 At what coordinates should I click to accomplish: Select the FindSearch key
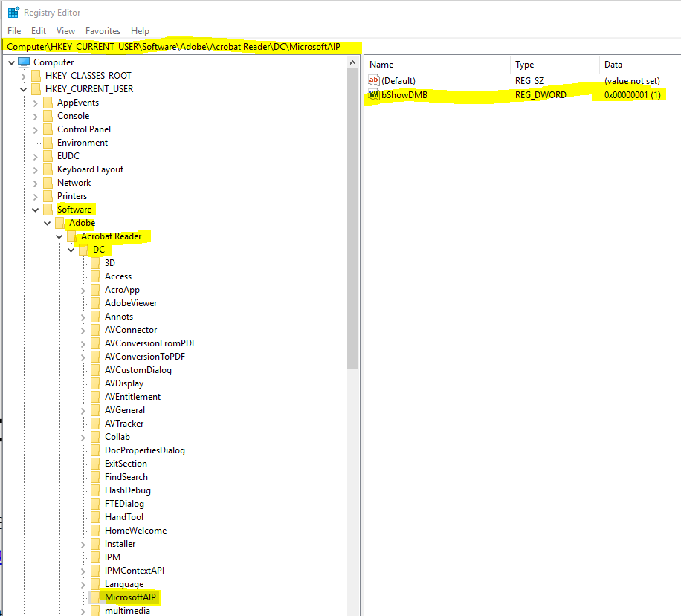tap(126, 477)
